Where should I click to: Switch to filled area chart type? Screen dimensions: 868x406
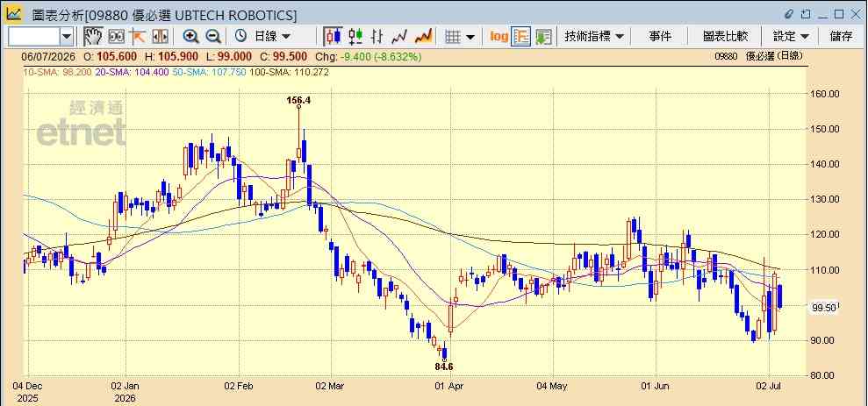(424, 37)
